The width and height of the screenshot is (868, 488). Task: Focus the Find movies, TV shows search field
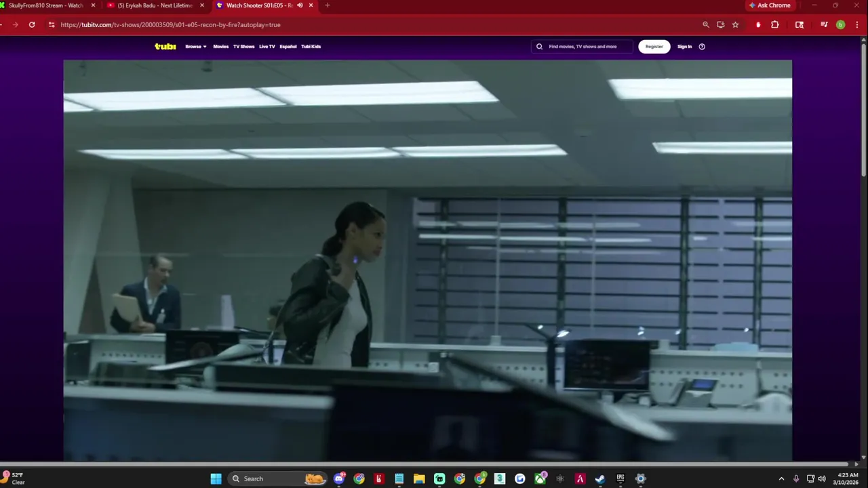583,47
